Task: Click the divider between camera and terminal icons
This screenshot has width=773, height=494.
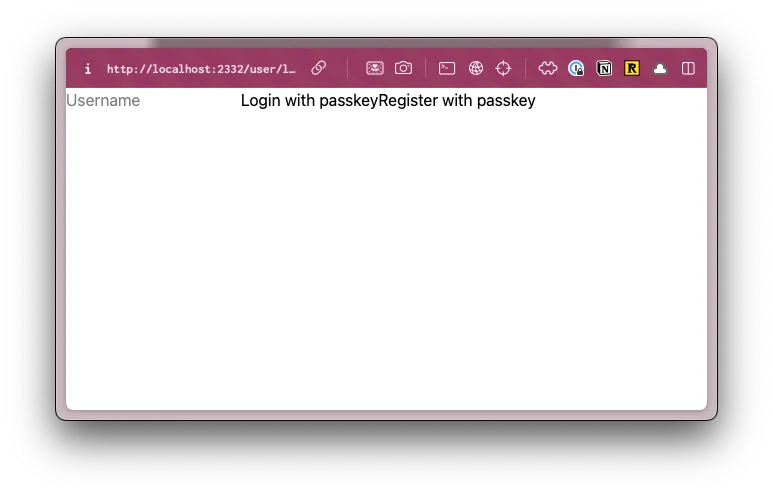Action: [x=425, y=68]
